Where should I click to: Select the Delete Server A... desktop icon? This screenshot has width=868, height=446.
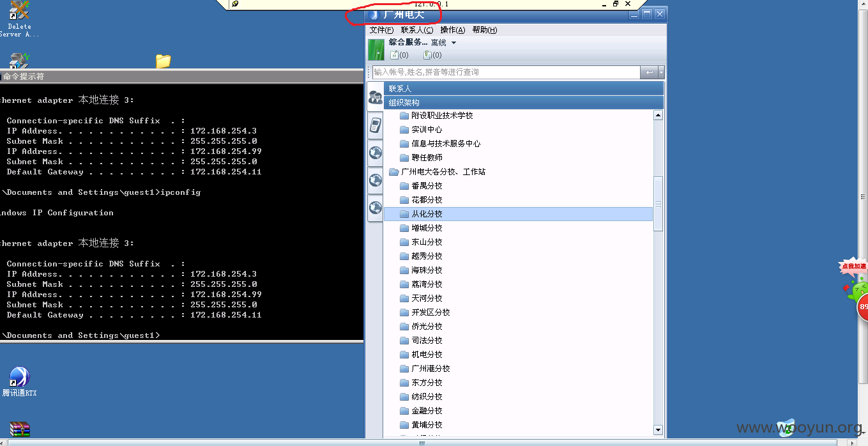[19, 19]
